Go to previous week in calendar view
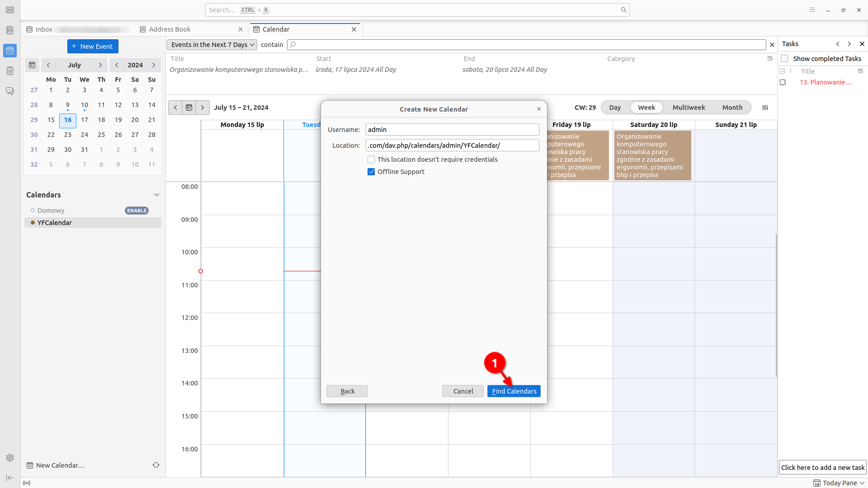 pyautogui.click(x=175, y=108)
